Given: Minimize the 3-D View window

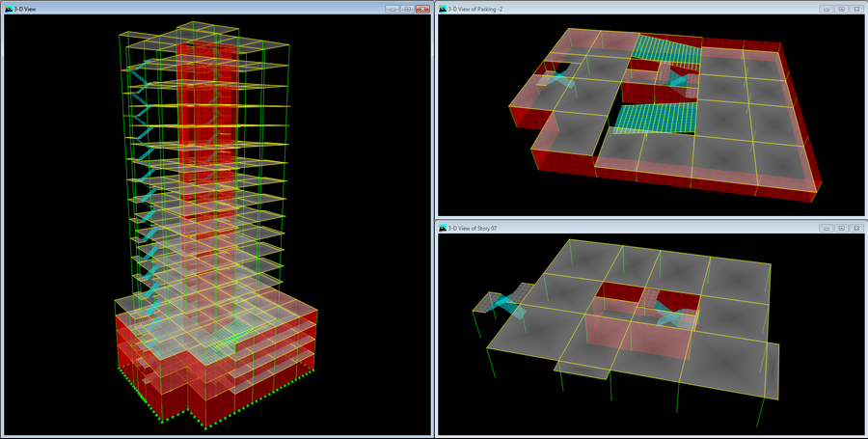Looking at the screenshot, I should (393, 9).
